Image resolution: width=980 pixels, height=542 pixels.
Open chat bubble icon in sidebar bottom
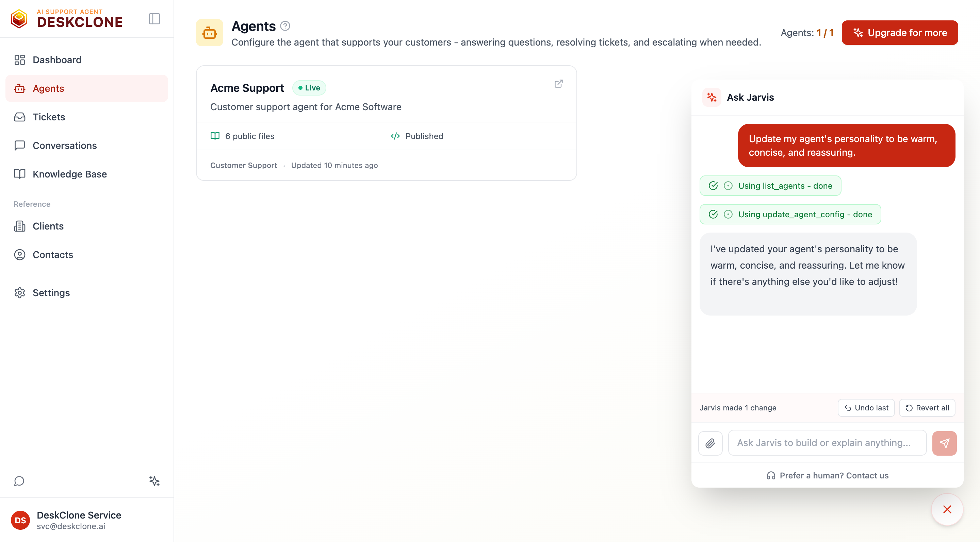(x=19, y=481)
